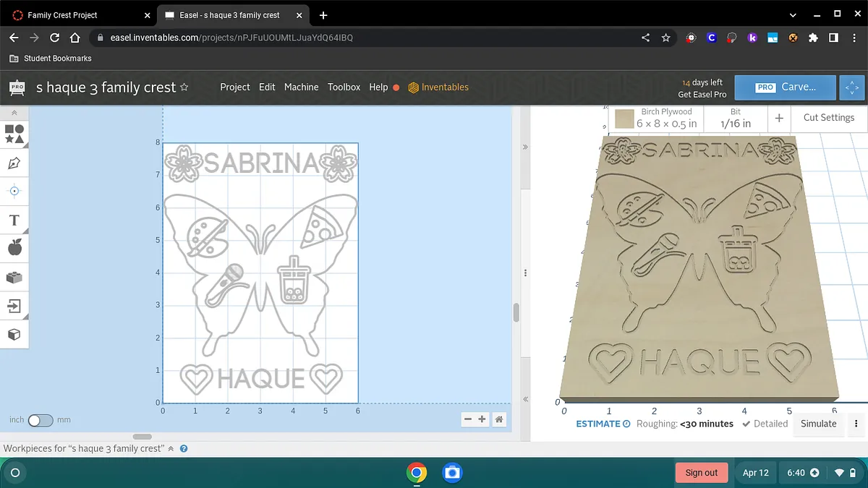868x488 pixels.
Task: Star the project title as favorite
Action: point(184,87)
